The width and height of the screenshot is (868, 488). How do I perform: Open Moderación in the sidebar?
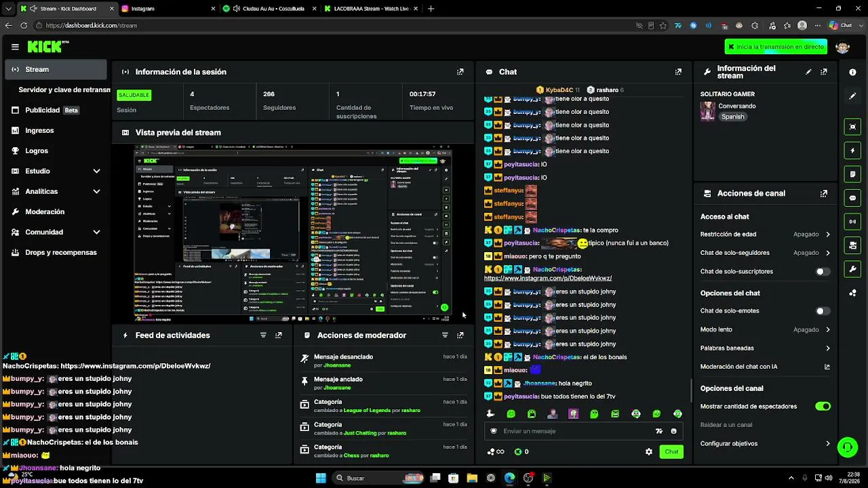tap(56, 212)
